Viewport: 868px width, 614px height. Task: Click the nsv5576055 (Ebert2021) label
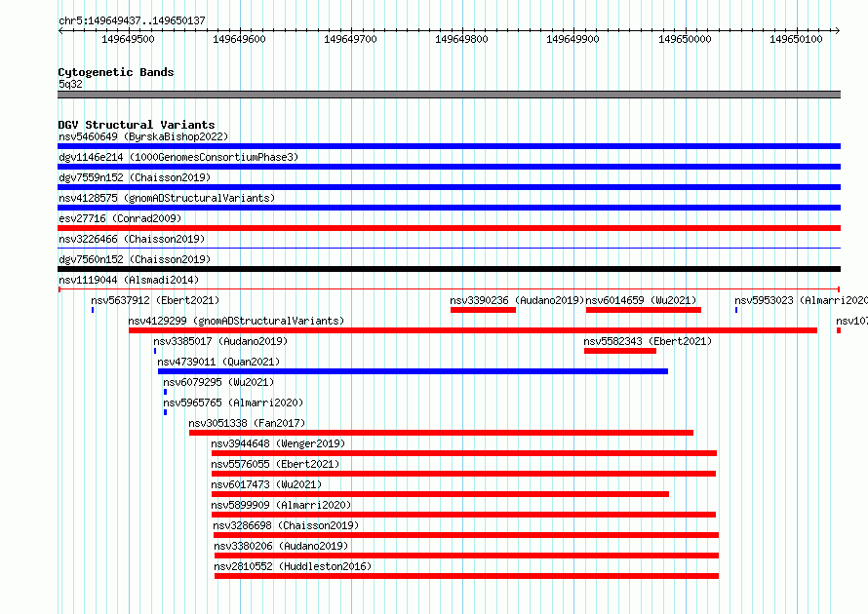tap(275, 464)
